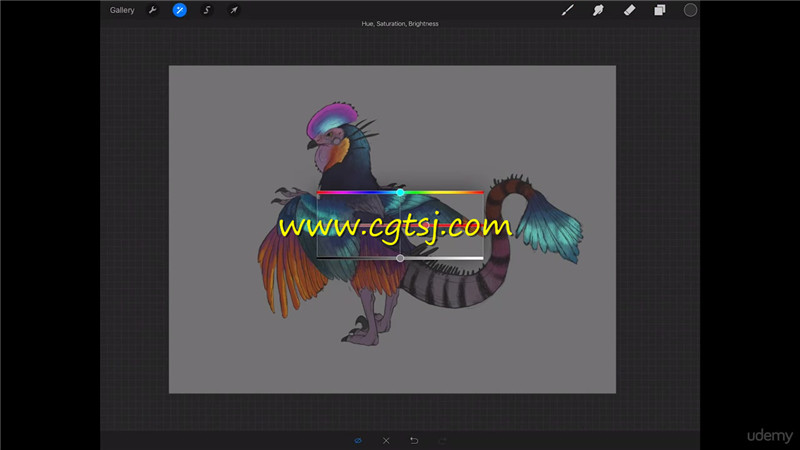Select the Eraser tool

click(x=629, y=10)
